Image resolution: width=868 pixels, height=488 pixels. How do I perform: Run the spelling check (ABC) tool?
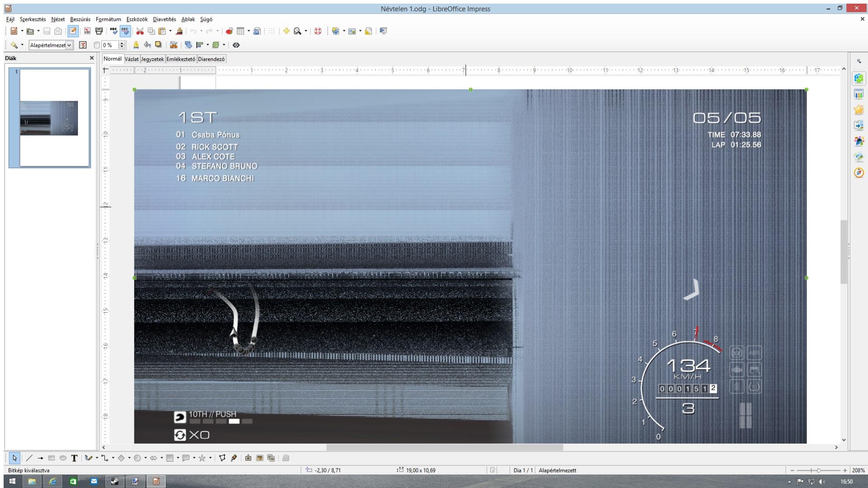(x=113, y=31)
